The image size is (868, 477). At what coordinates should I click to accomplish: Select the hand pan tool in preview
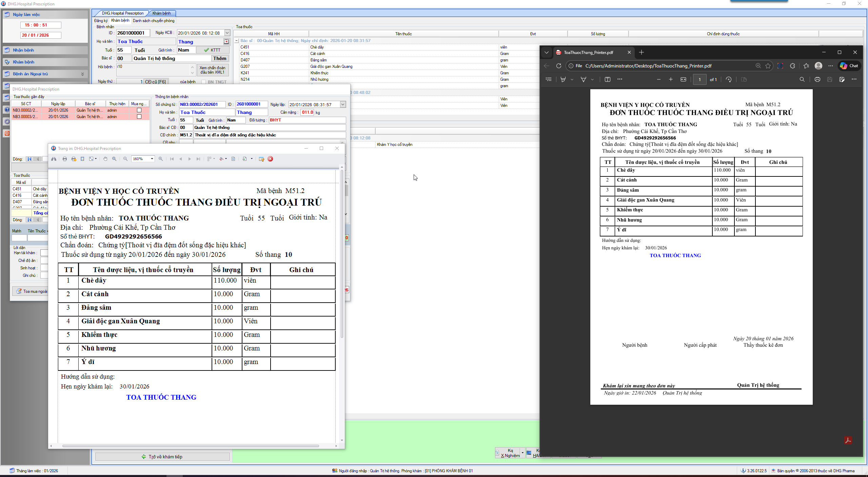tap(105, 159)
